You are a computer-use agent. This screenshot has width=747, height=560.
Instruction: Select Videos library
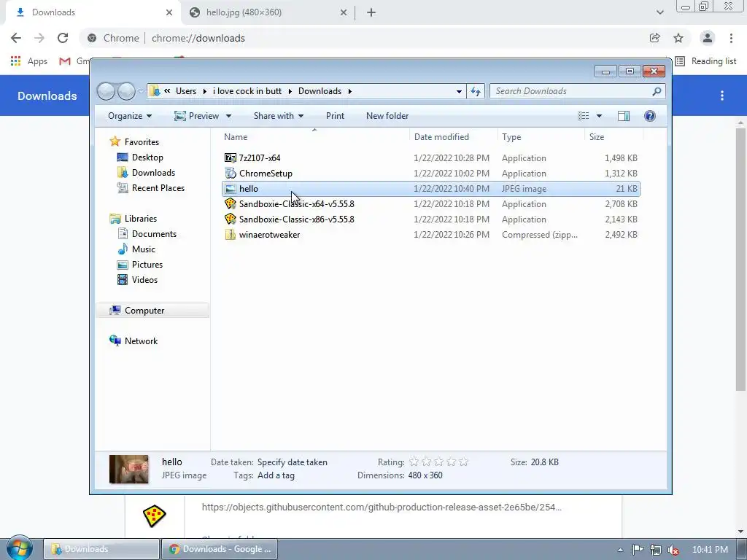[x=144, y=279]
